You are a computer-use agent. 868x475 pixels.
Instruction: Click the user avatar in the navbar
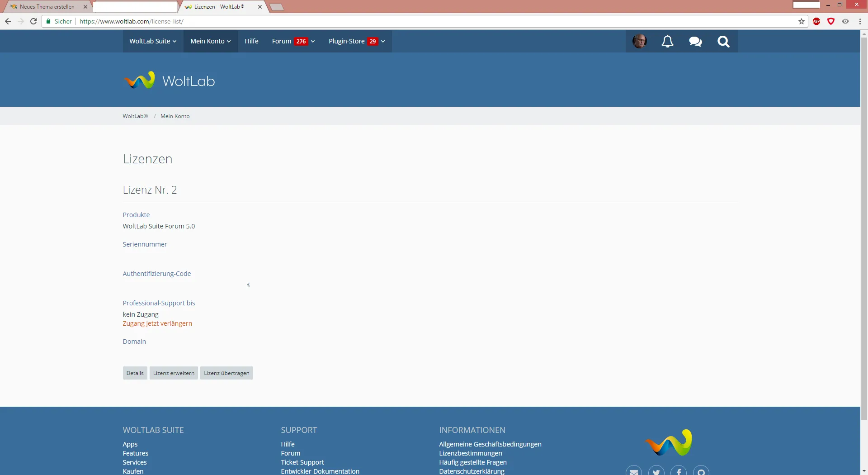pyautogui.click(x=639, y=41)
